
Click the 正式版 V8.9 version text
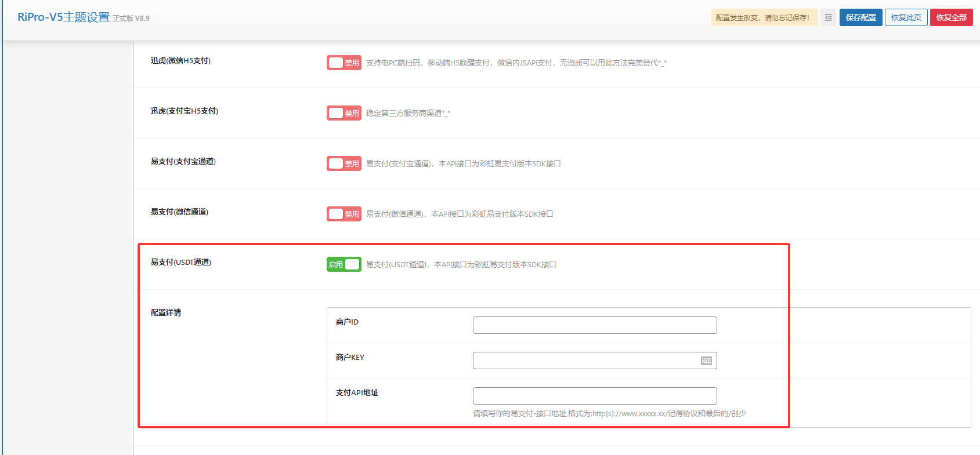click(131, 19)
